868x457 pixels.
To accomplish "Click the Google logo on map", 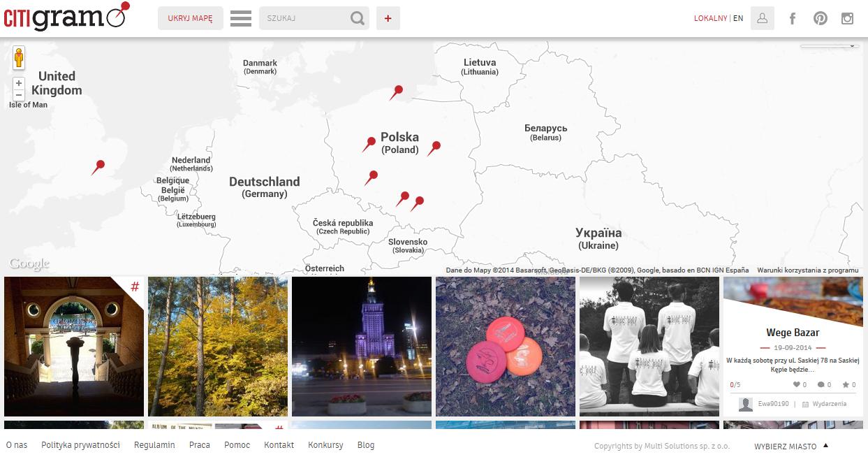I will point(29,263).
